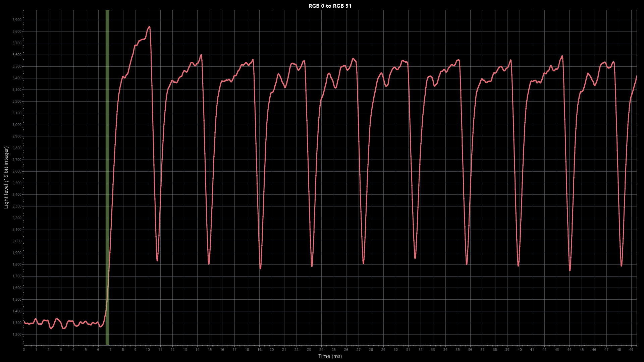Click the lowest curve trough near 44 ms
The width and height of the screenshot is (644, 362).
(x=570, y=270)
